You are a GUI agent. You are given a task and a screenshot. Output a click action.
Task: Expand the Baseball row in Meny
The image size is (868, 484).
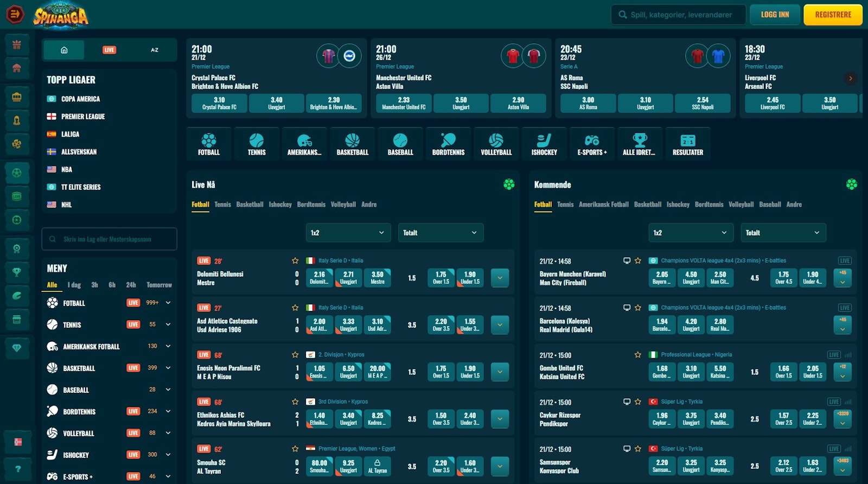point(168,390)
